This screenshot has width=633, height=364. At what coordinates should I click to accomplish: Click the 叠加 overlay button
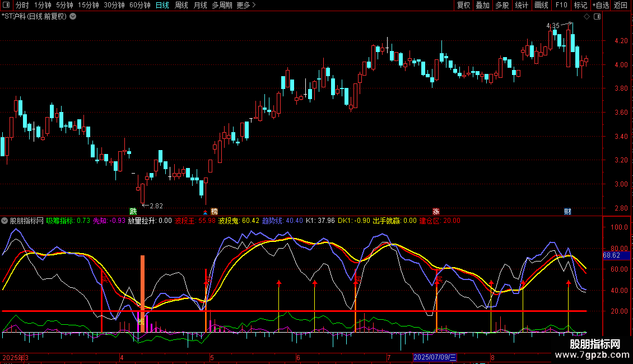click(483, 5)
